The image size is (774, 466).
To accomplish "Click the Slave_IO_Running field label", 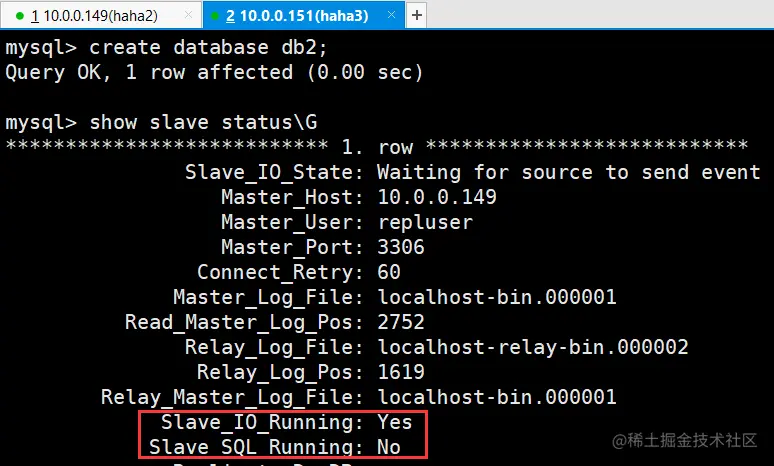I will (x=262, y=423).
